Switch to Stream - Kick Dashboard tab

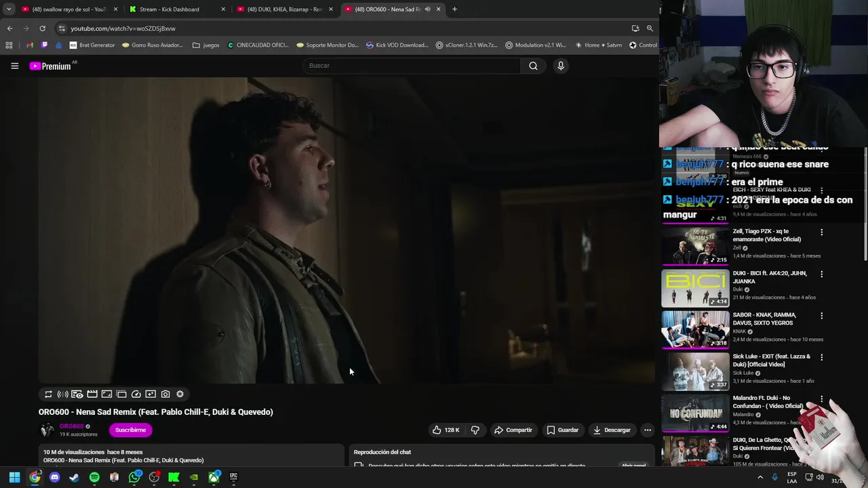coord(176,9)
